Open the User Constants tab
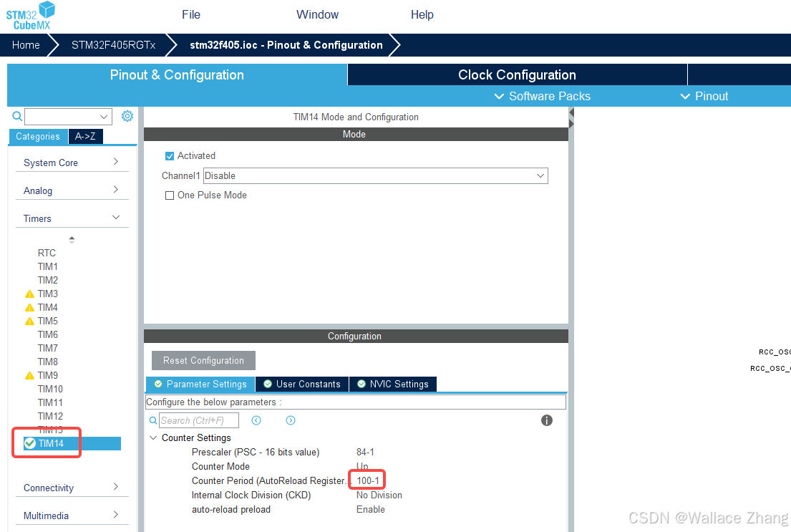The width and height of the screenshot is (791, 532). 302,384
